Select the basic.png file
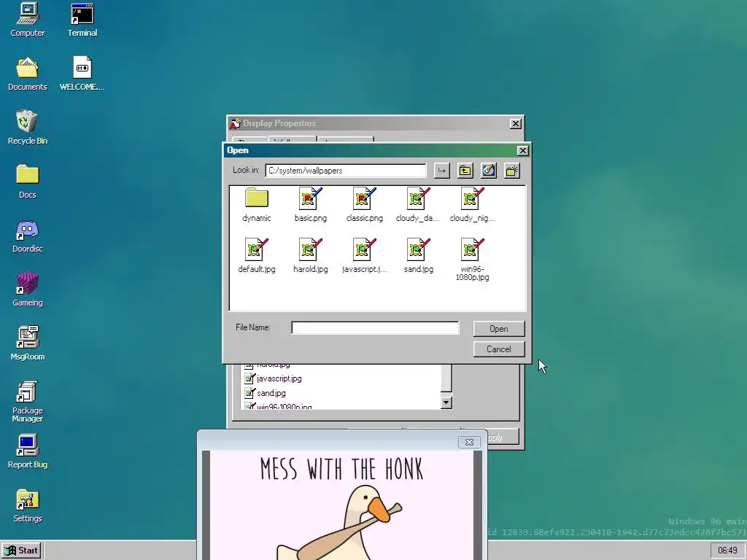 [311, 205]
